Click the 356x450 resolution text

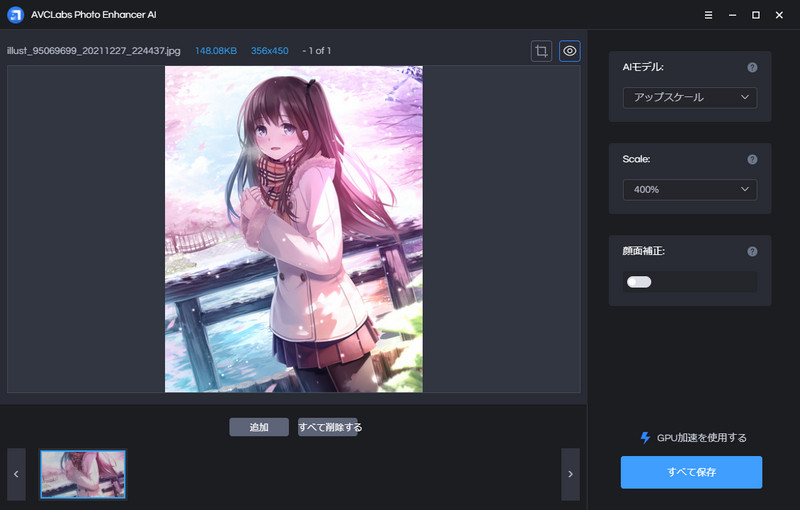[269, 51]
